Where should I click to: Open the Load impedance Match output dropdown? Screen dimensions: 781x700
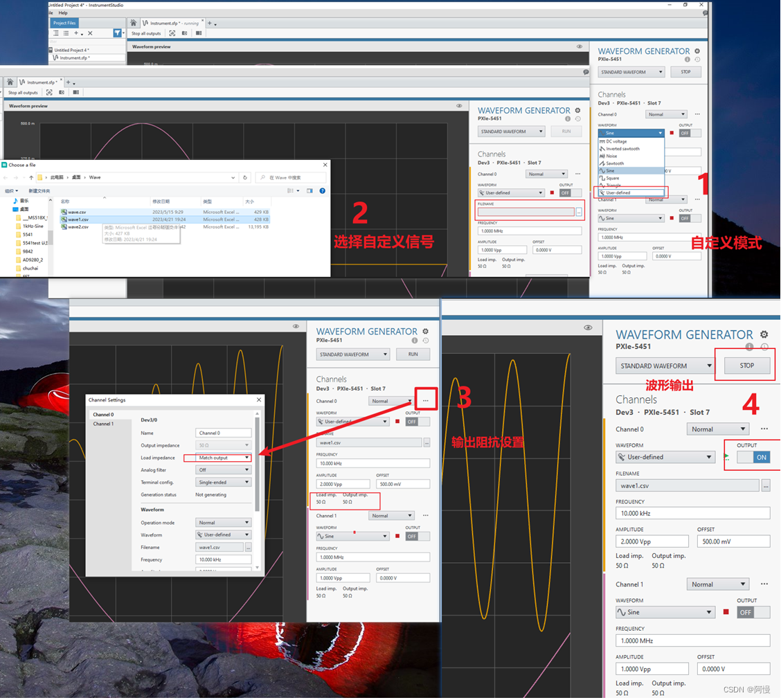point(223,458)
